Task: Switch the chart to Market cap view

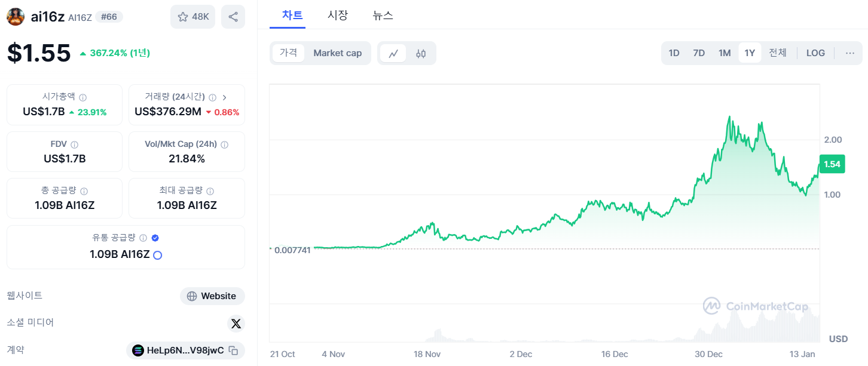Action: point(337,53)
